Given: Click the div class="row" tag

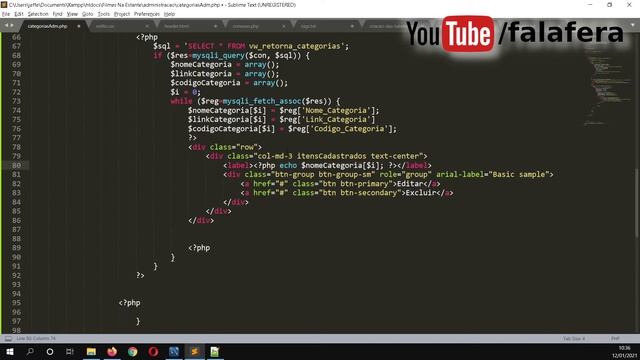Looking at the screenshot, I should [x=225, y=147].
